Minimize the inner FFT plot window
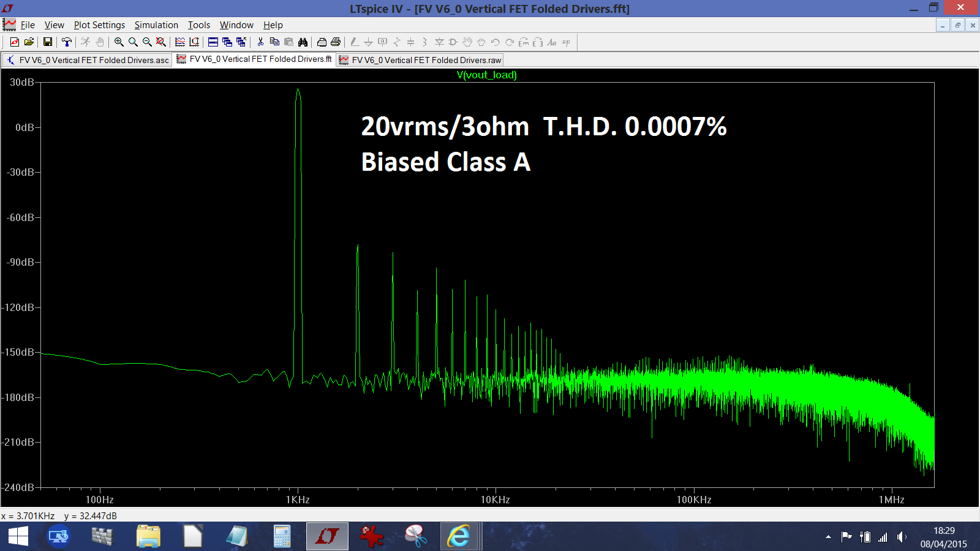 [x=943, y=25]
